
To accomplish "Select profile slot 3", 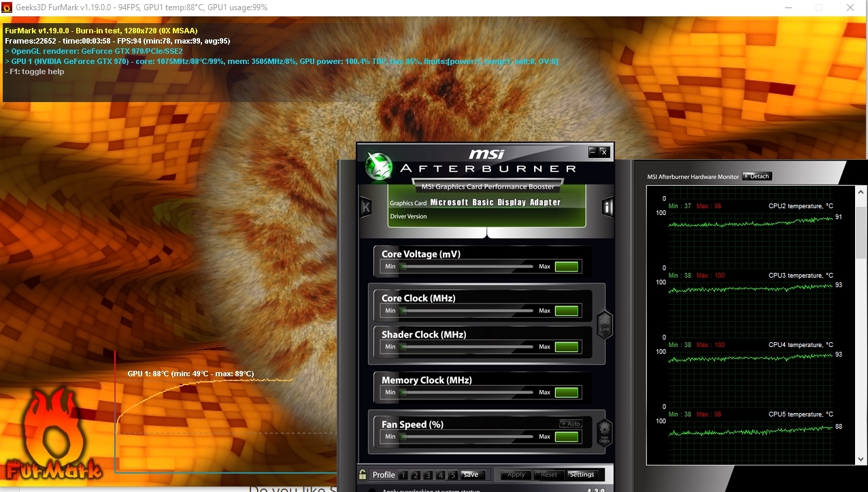I will pos(428,475).
